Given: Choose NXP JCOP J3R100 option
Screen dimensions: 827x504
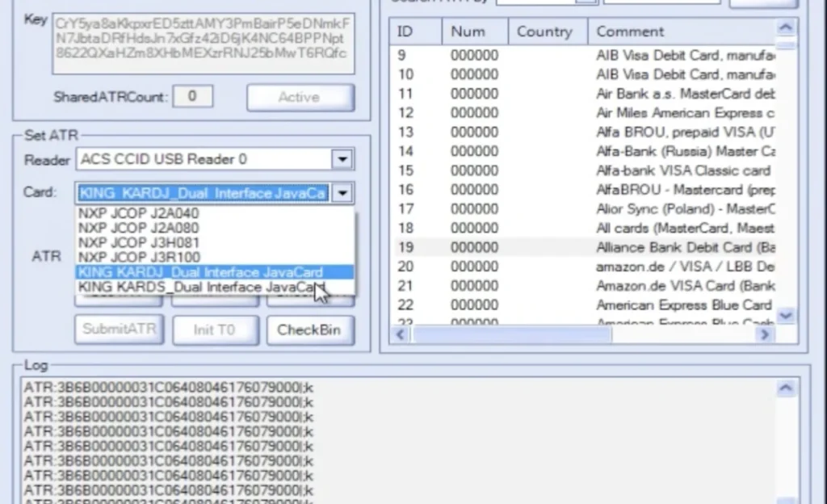Looking at the screenshot, I should 215,258.
